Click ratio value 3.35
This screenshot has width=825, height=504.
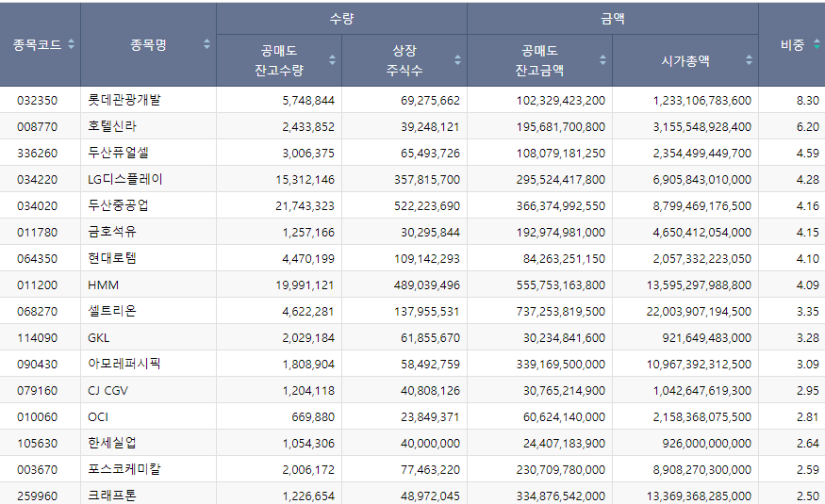[808, 311]
